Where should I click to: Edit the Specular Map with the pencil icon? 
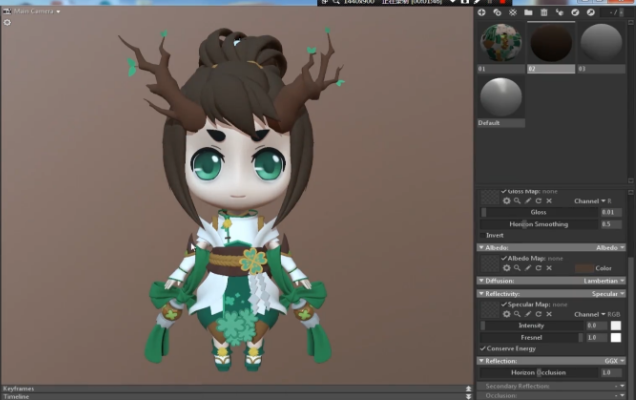(528, 314)
